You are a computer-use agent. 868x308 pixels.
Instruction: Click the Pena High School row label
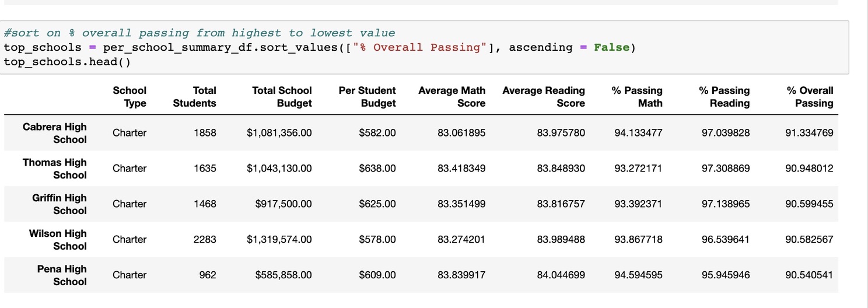click(x=62, y=275)
